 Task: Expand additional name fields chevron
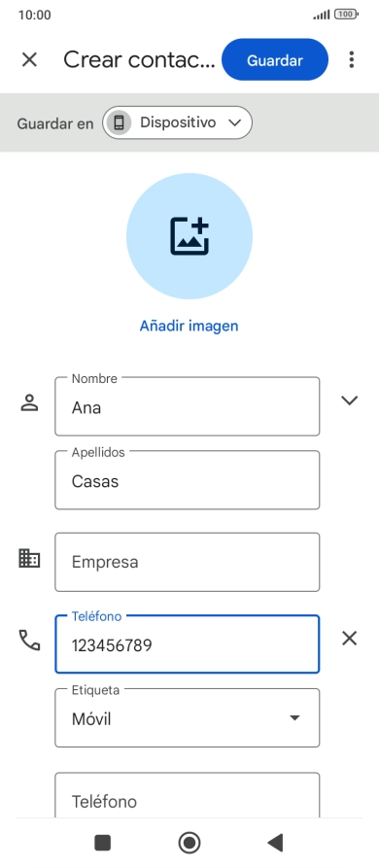tap(349, 400)
